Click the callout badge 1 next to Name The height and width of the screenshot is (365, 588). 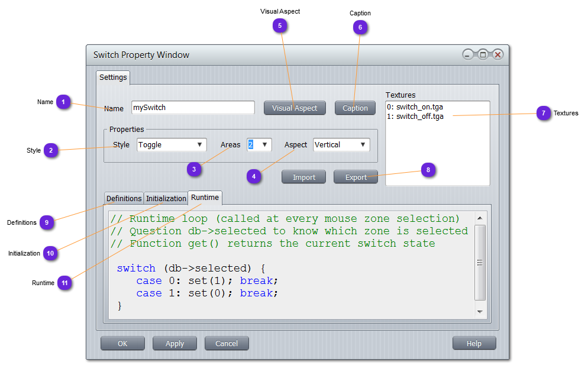coord(63,102)
